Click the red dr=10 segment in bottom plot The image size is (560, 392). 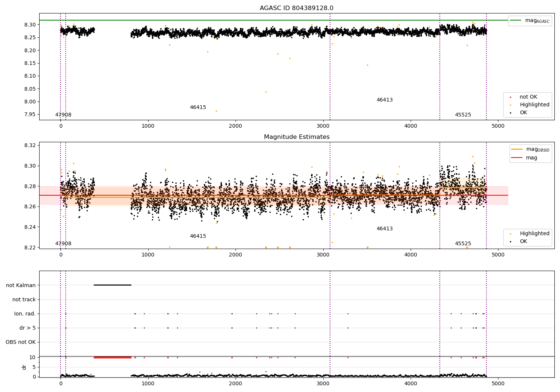click(112, 358)
